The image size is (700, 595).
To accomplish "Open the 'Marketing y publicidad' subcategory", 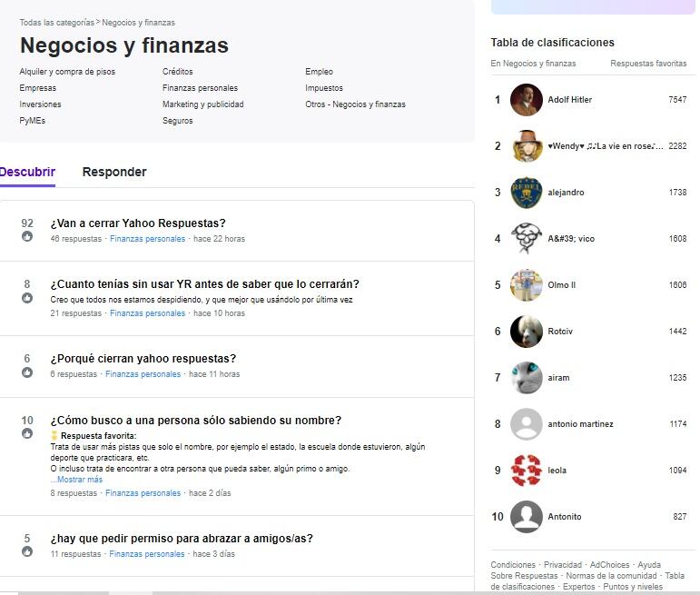I will [x=202, y=104].
